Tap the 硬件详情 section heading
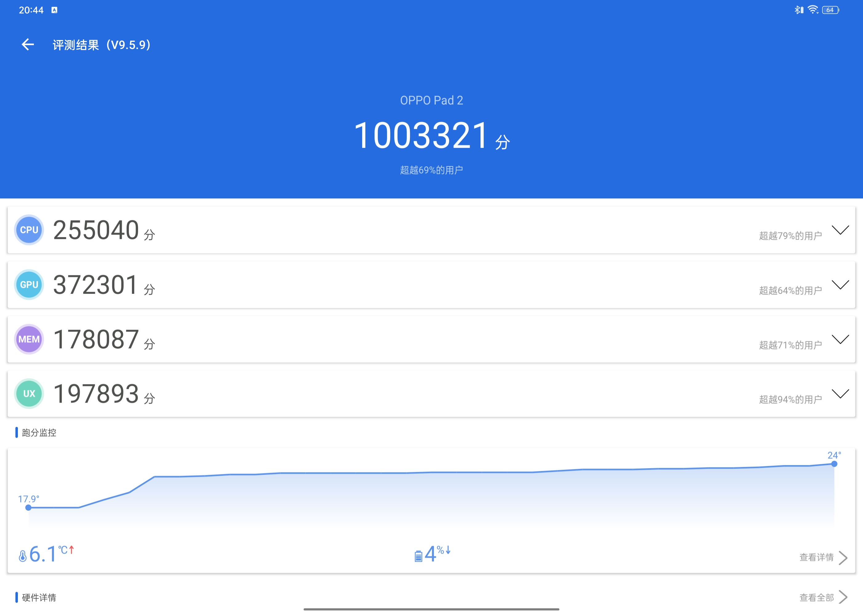 tap(39, 598)
